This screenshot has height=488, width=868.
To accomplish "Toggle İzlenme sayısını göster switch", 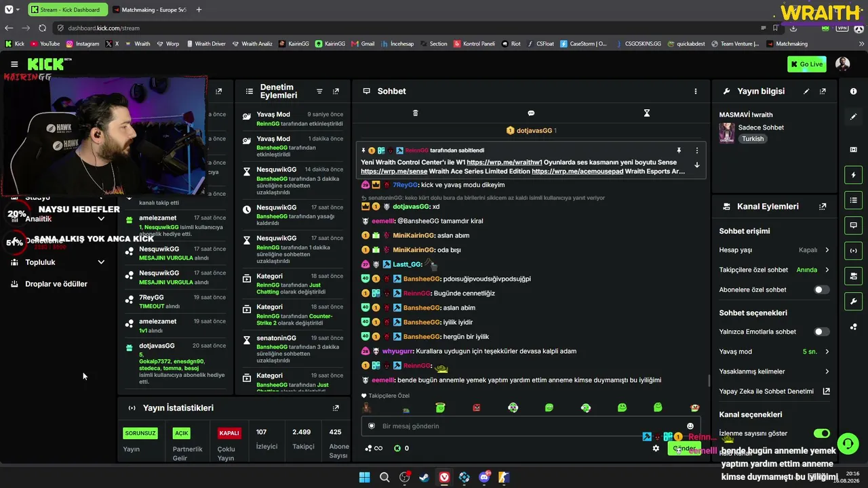I will coord(821,433).
